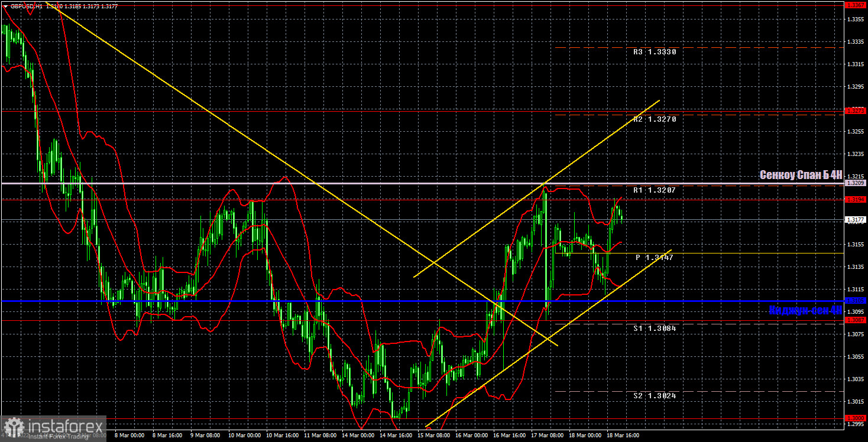The width and height of the screenshot is (868, 442).
Task: Click the 1.3355 value on the price axis
Action: (x=855, y=19)
